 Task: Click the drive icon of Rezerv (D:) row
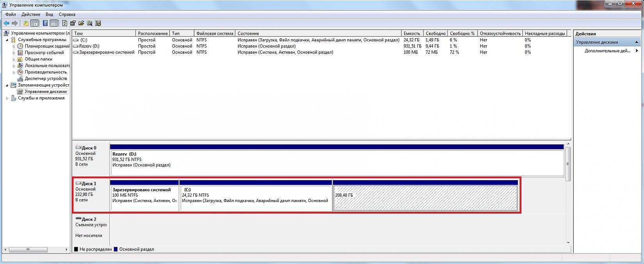click(x=76, y=46)
